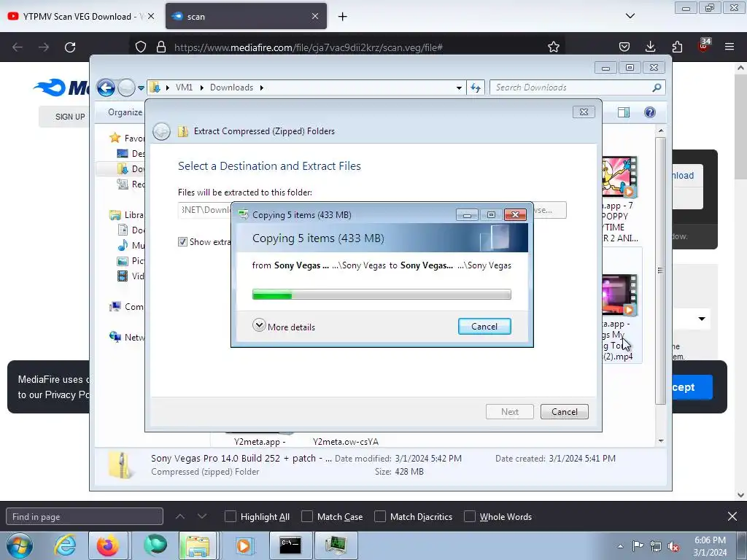Screen dimensions: 747x560
Task: Close the YTPMV Scan VEG Download tab
Action: point(151,16)
